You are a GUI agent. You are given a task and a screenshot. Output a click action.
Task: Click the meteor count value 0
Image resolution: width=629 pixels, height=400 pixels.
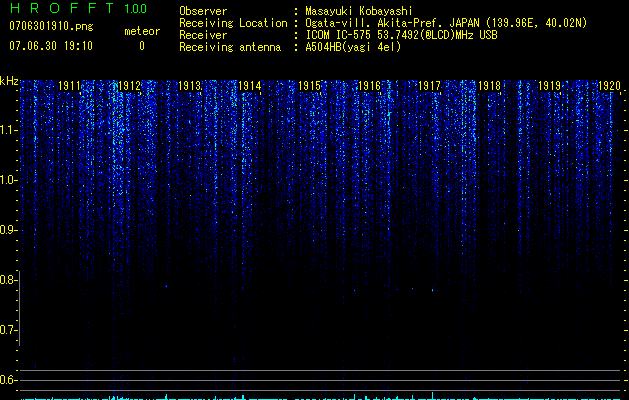click(142, 46)
